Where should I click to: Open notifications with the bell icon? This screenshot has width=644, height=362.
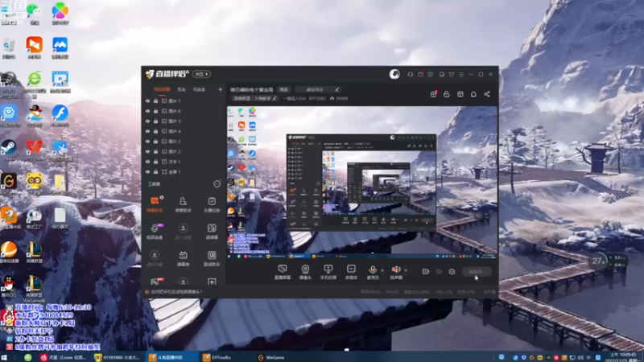click(x=473, y=94)
